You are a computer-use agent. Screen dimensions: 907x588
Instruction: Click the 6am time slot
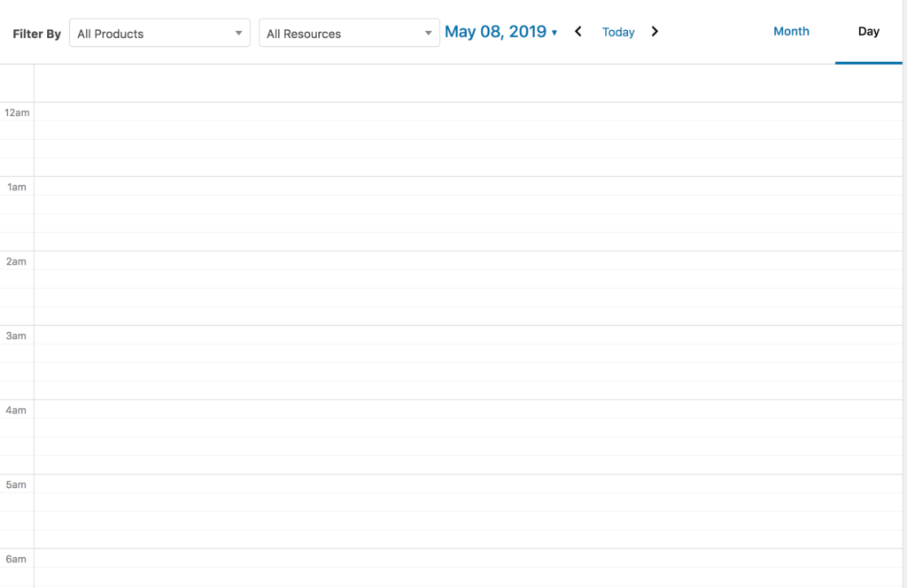[468, 559]
